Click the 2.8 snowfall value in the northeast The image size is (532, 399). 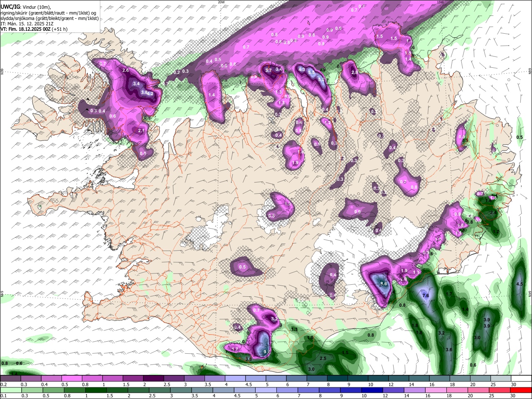point(355,72)
